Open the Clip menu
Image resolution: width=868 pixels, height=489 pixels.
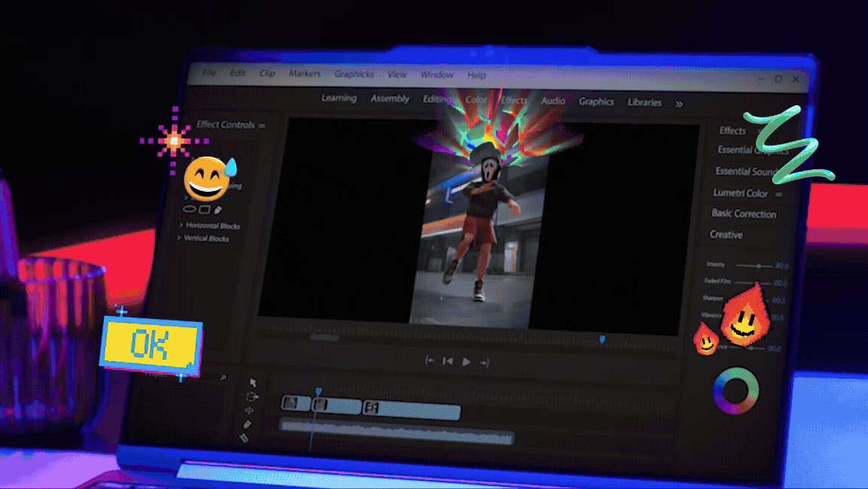click(267, 73)
